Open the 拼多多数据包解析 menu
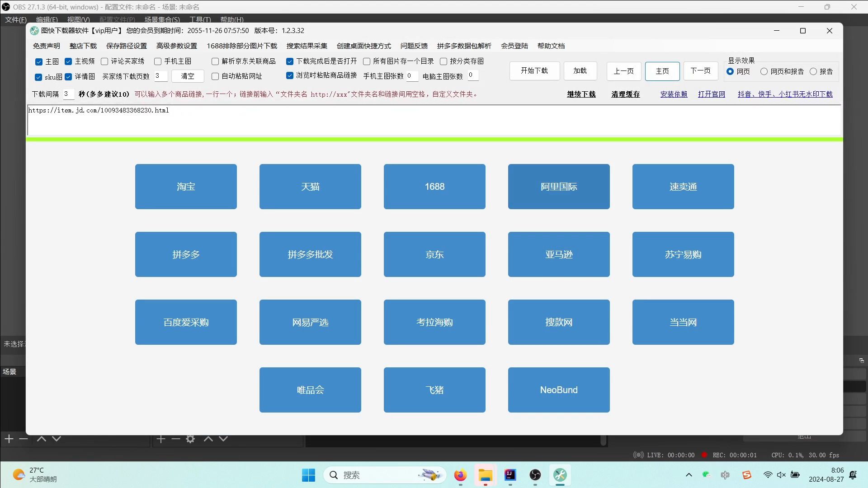The width and height of the screenshot is (868, 488). point(464,46)
